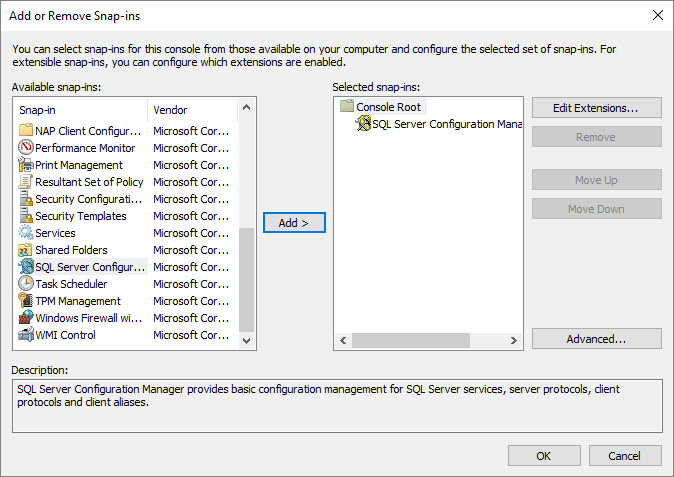Open Edit Extensions dialog
Viewport: 674px width, 477px height.
(x=597, y=107)
